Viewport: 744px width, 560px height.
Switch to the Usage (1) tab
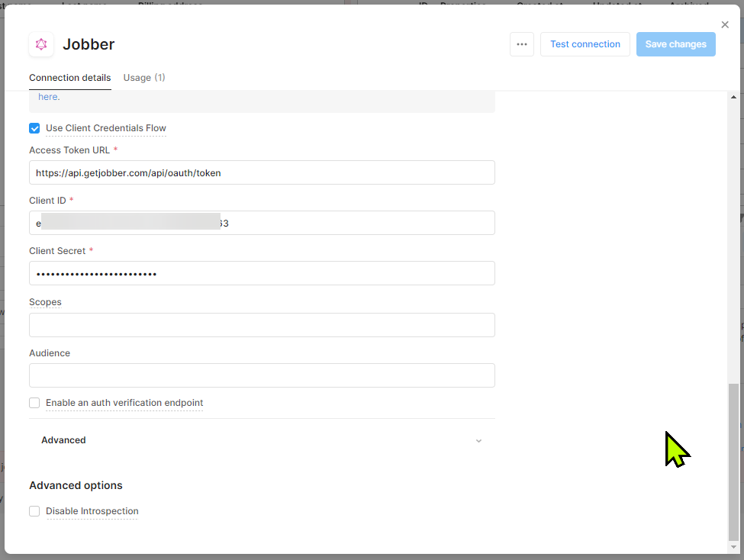click(x=144, y=77)
